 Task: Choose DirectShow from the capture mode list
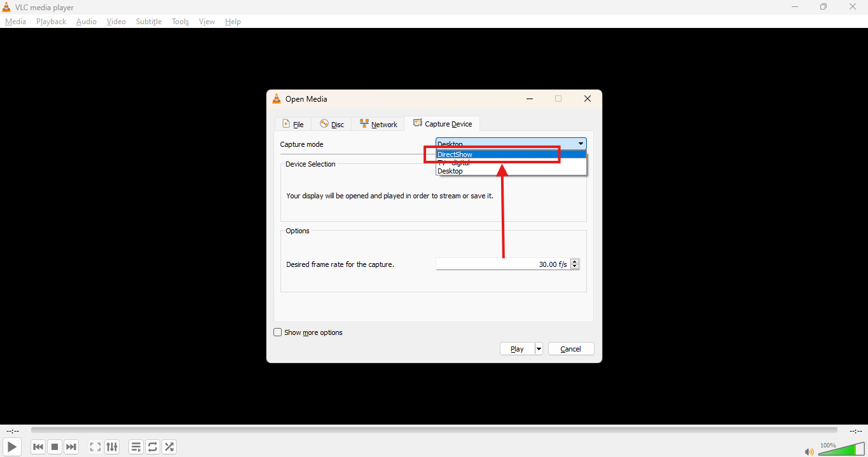[x=511, y=154]
